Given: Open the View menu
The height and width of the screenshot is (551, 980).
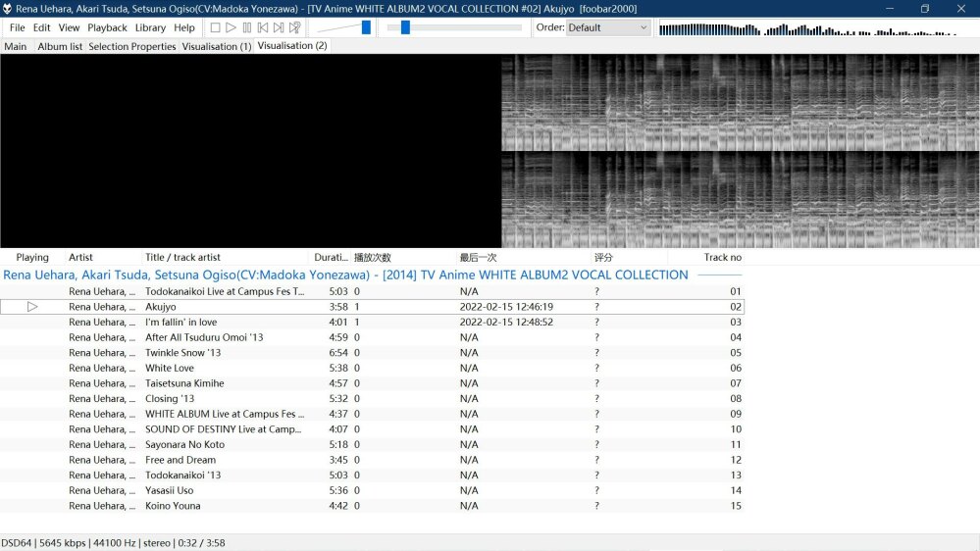Looking at the screenshot, I should tap(69, 27).
